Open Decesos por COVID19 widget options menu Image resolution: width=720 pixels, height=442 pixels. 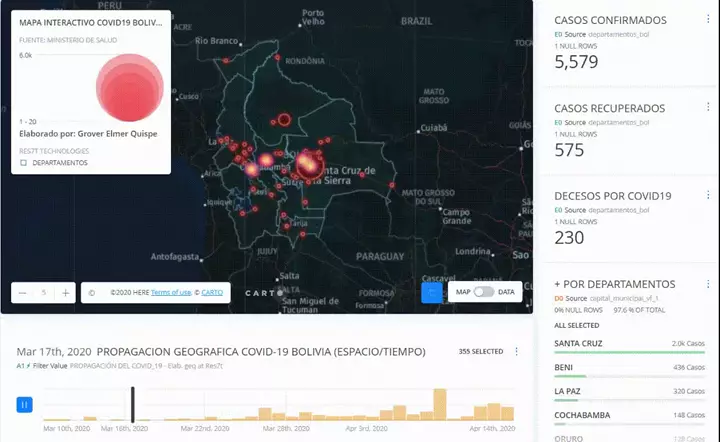coord(708,195)
